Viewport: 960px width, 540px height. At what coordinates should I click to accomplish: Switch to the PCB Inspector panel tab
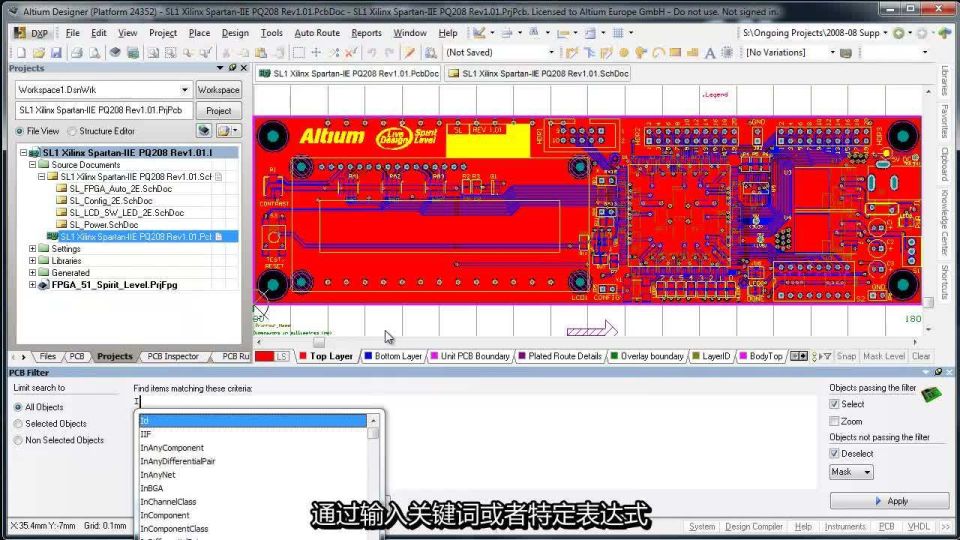(173, 356)
